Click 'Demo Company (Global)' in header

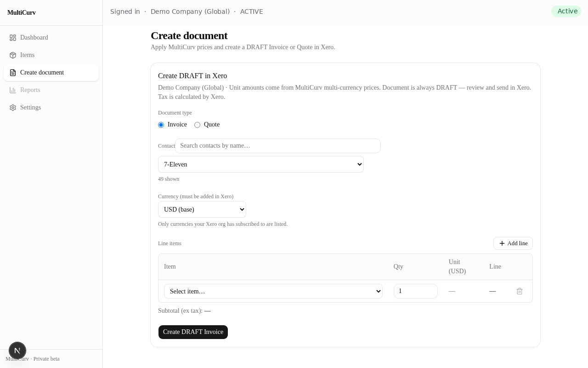(x=190, y=11)
